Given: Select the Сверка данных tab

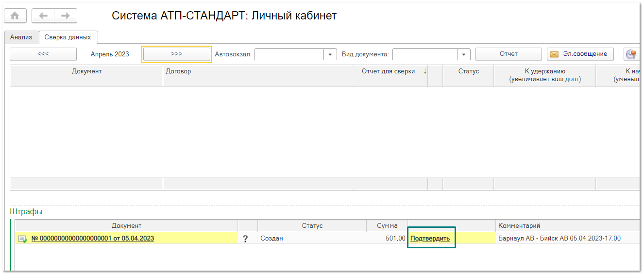Looking at the screenshot, I should (68, 37).
